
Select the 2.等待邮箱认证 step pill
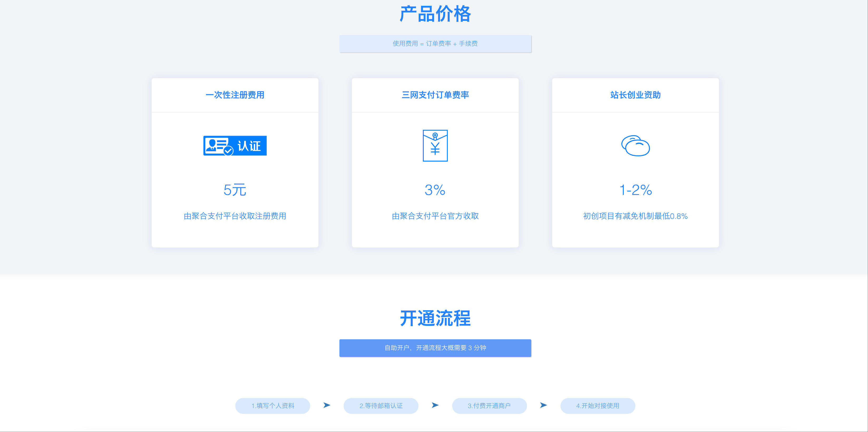pyautogui.click(x=381, y=406)
